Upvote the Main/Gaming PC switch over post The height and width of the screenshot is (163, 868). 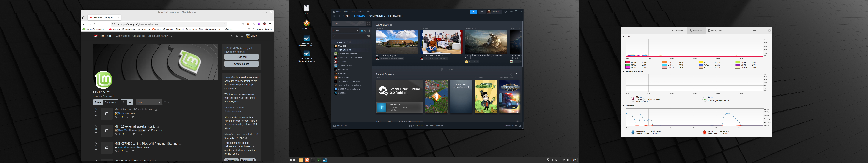click(96, 109)
